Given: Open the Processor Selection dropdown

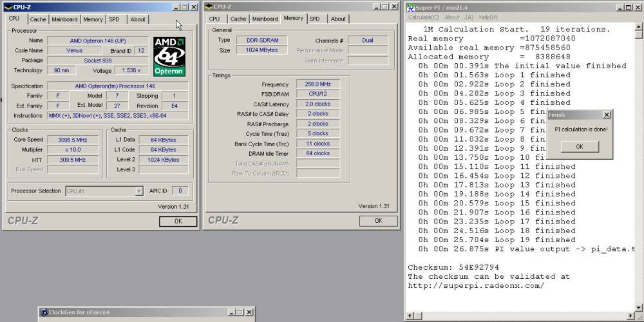Looking at the screenshot, I should tap(139, 191).
